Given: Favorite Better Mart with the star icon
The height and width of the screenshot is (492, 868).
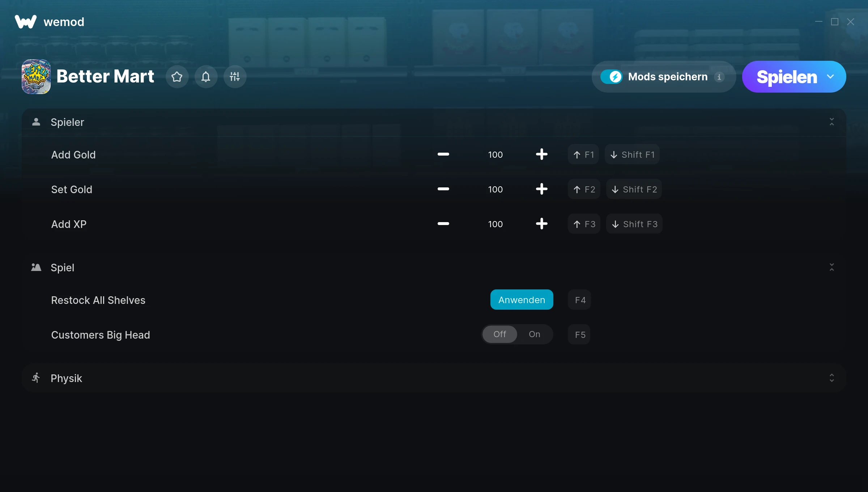Looking at the screenshot, I should (x=177, y=77).
